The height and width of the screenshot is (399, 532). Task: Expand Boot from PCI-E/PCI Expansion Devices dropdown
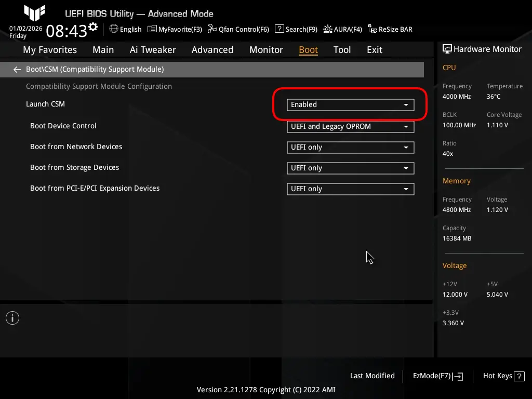click(350, 189)
